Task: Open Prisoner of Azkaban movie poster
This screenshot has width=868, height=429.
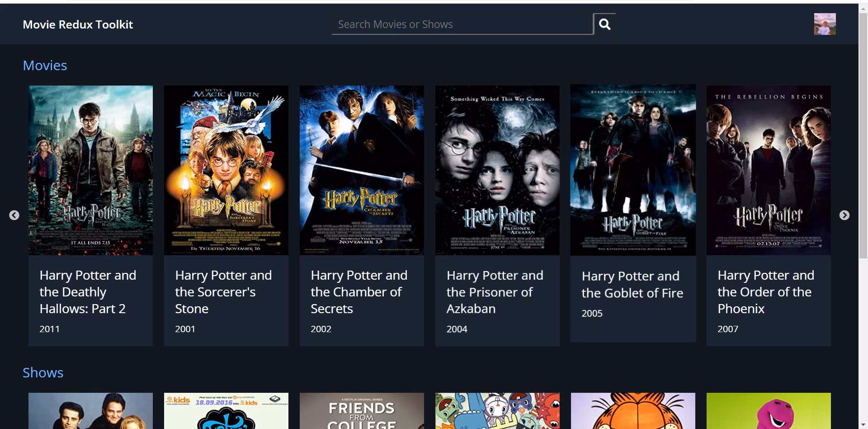Action: click(497, 170)
